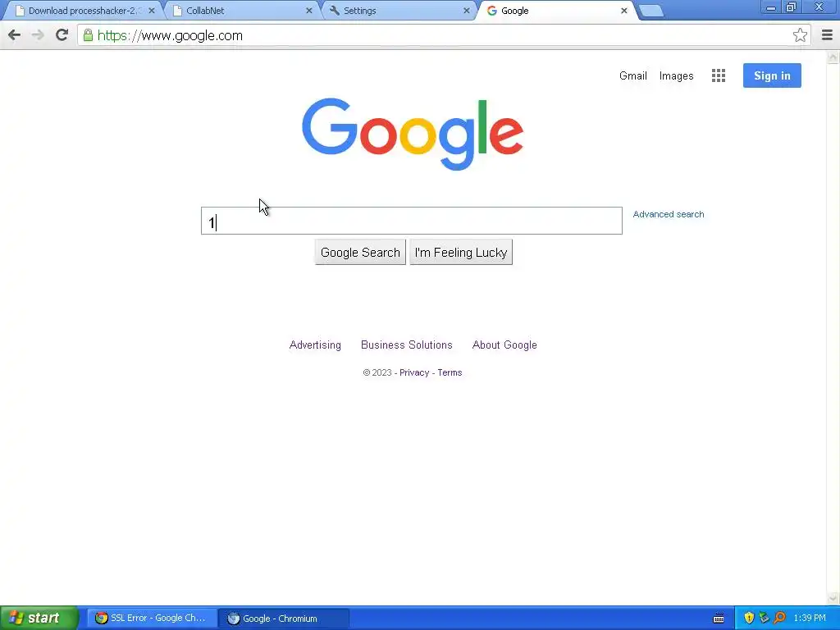Screen dimensions: 840x630
Task: Restore down the Chromium window
Action: click(791, 7)
